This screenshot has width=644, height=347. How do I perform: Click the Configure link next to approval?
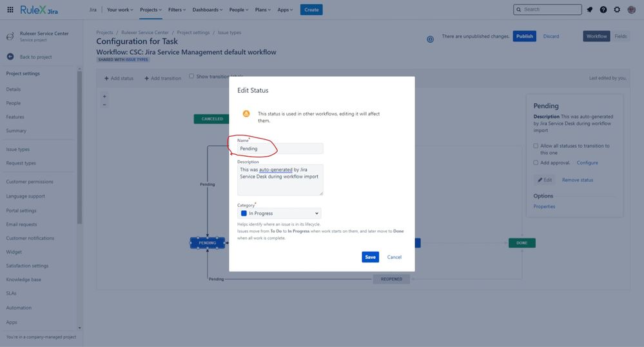tap(587, 163)
